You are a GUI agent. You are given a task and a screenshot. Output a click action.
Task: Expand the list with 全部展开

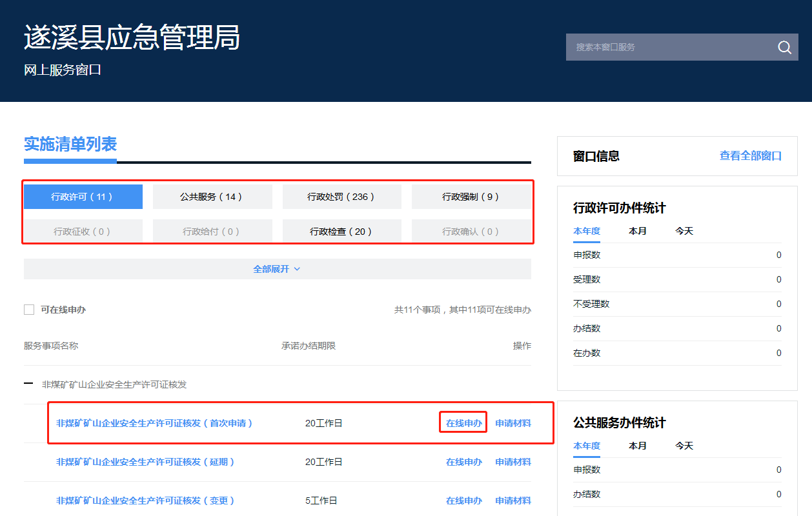(x=277, y=269)
